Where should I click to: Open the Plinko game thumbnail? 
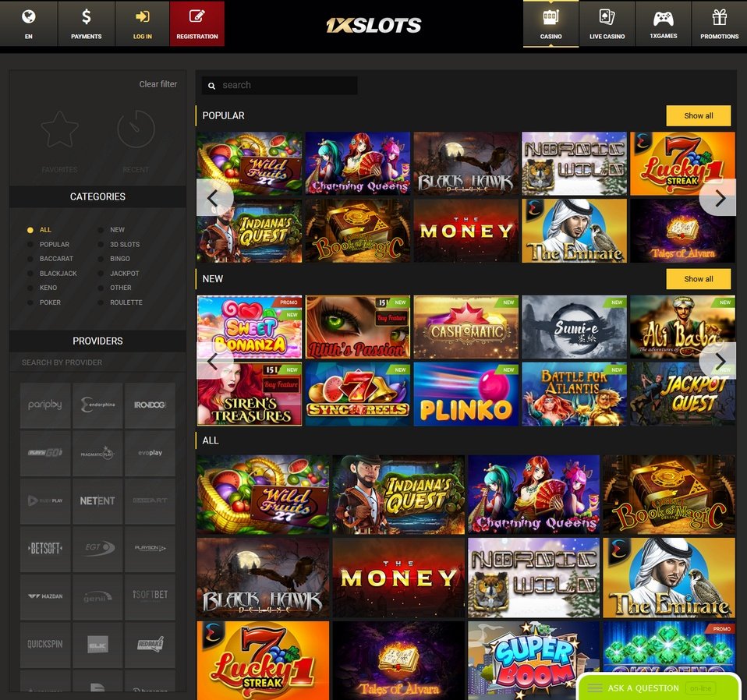[x=466, y=394]
